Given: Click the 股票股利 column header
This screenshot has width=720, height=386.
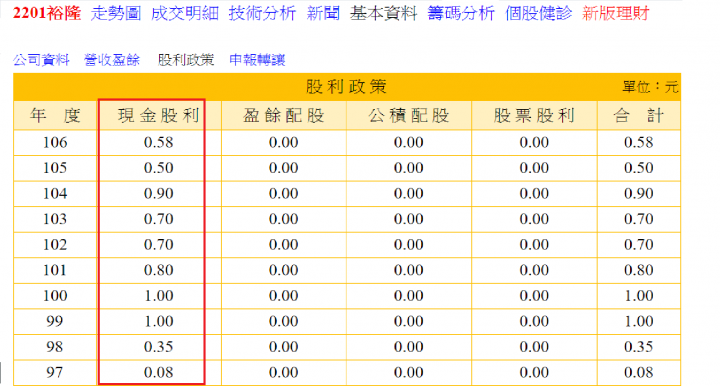Looking at the screenshot, I should 534,116.
